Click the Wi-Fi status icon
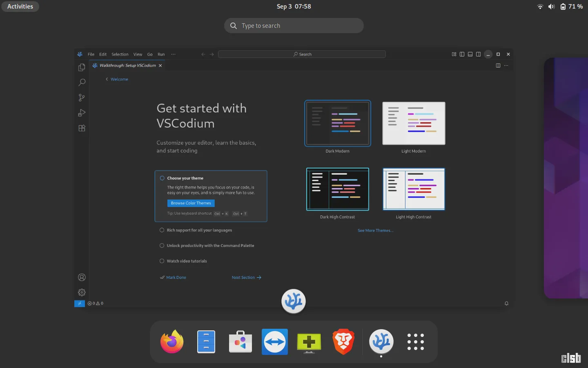588x368 pixels. coord(540,7)
